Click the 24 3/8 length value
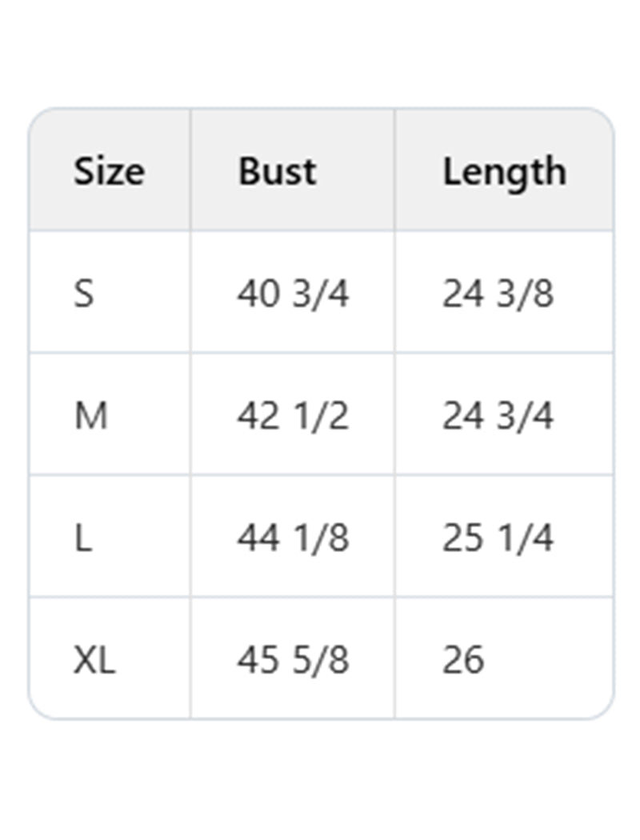 click(498, 294)
